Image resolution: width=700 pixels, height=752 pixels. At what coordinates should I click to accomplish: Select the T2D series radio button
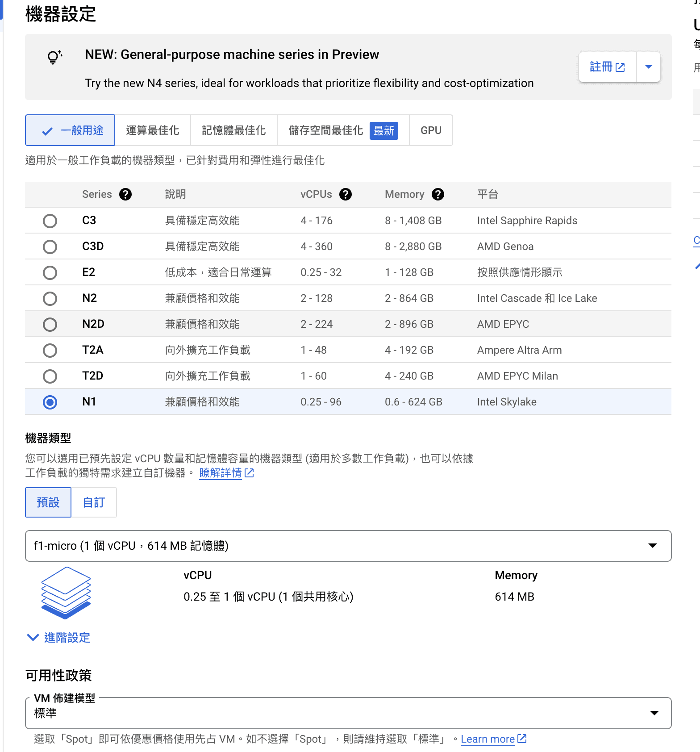point(50,376)
